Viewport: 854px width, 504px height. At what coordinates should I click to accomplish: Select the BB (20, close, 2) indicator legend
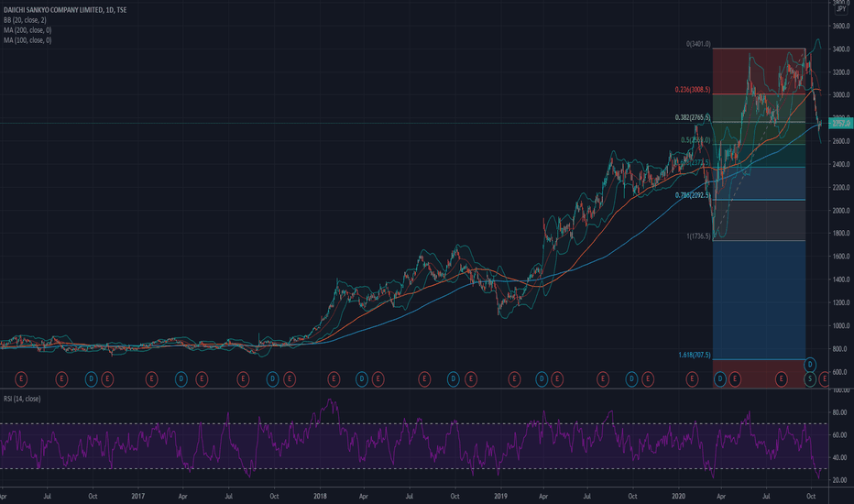coord(25,20)
